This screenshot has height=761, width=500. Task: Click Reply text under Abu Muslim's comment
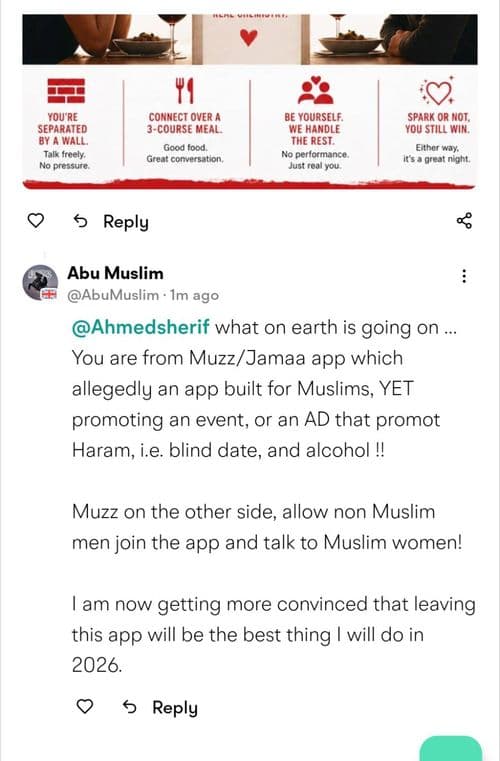175,707
